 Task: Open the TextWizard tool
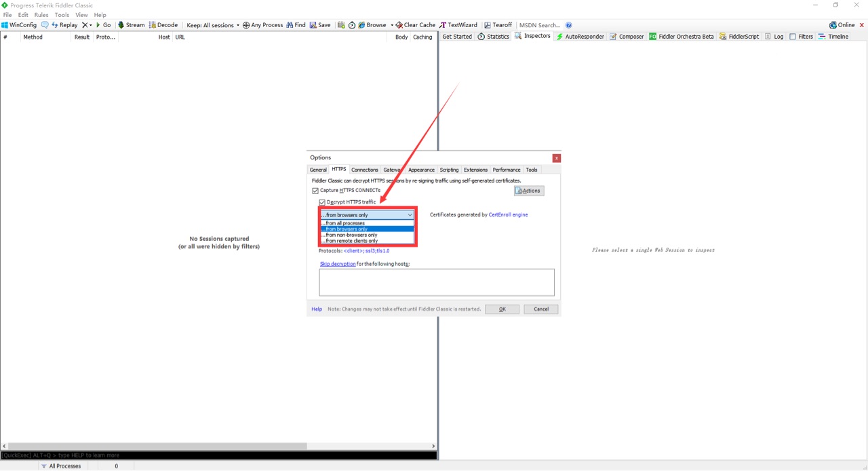[458, 25]
